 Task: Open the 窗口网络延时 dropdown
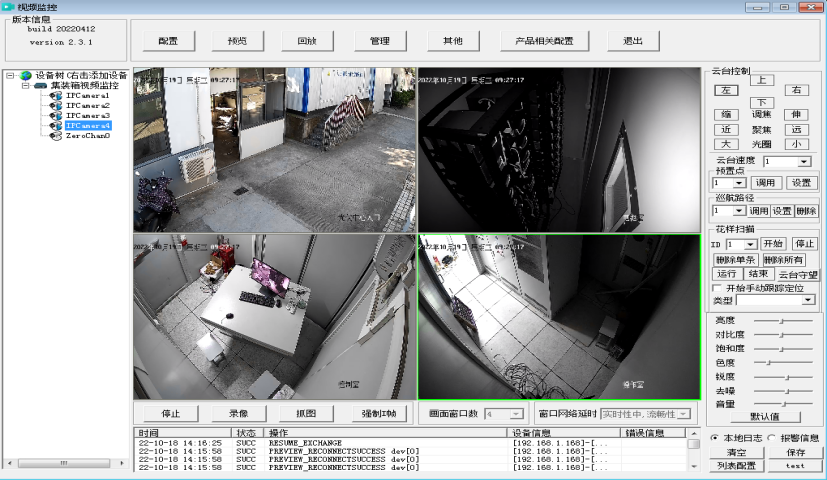[684, 414]
